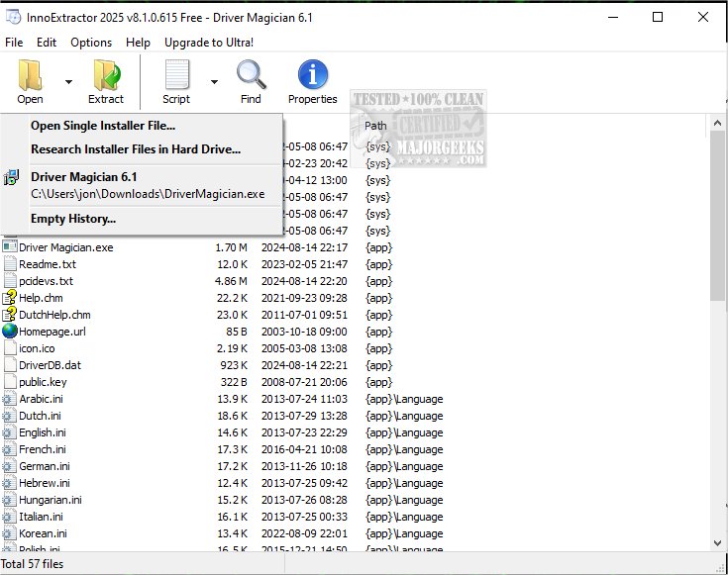Click the Extract toolbar icon
Viewport: 728px width, 575px height.
pos(106,75)
